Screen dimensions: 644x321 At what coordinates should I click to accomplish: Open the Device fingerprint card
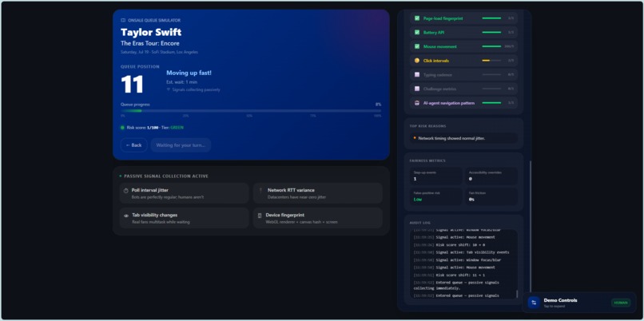[x=318, y=218]
